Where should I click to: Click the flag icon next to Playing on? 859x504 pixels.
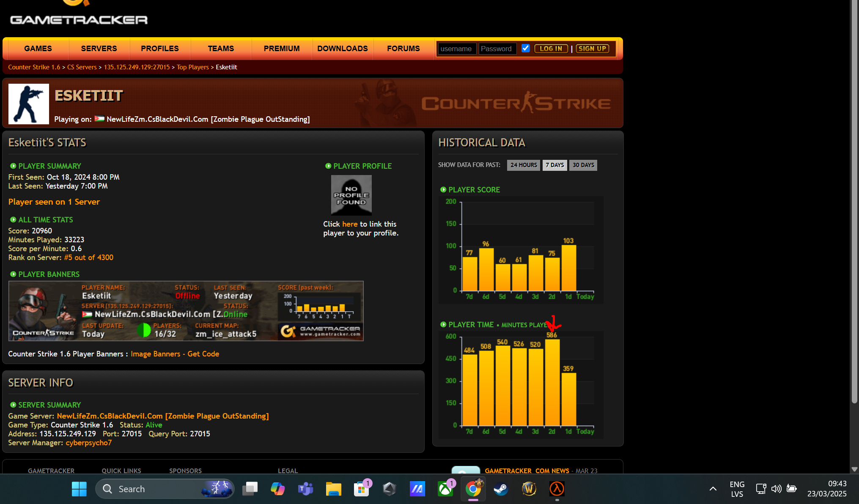[99, 119]
